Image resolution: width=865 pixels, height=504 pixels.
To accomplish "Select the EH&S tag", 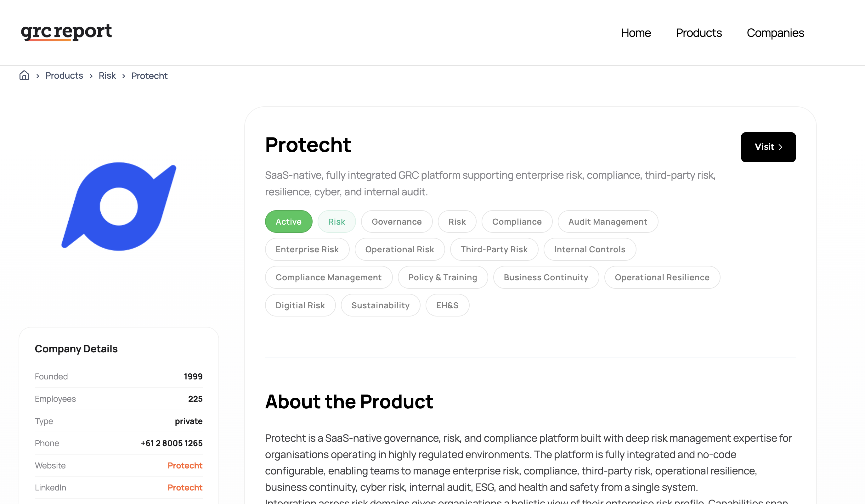I will pos(447,305).
